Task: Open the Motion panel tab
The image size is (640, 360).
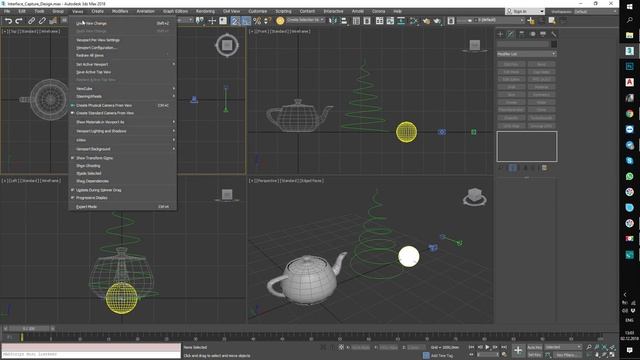Action: click(532, 34)
